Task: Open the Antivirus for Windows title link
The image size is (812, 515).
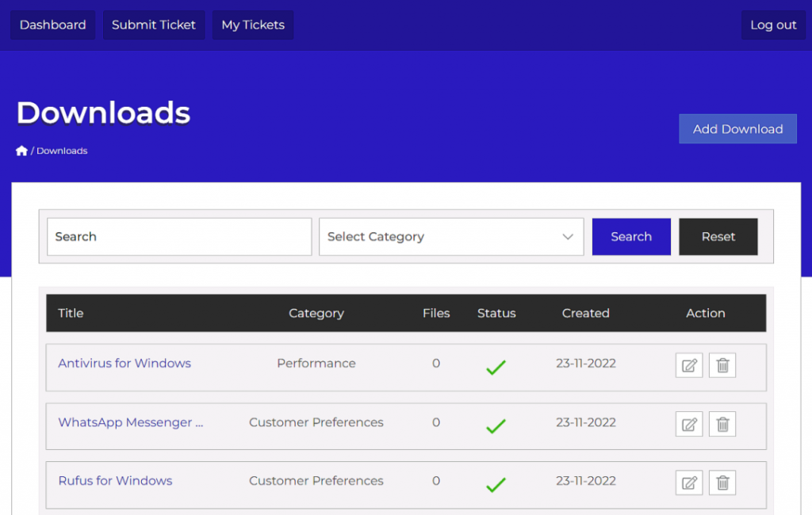Action: [x=124, y=364]
